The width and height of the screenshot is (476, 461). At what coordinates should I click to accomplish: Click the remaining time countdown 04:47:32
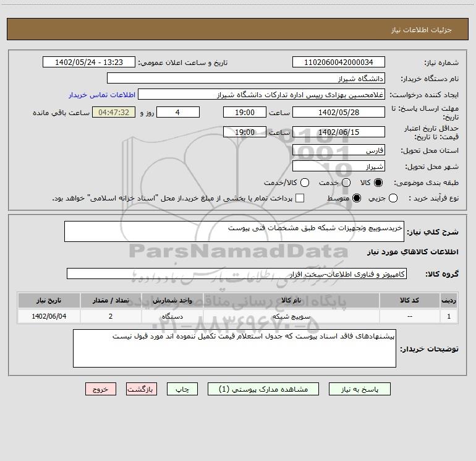114,112
